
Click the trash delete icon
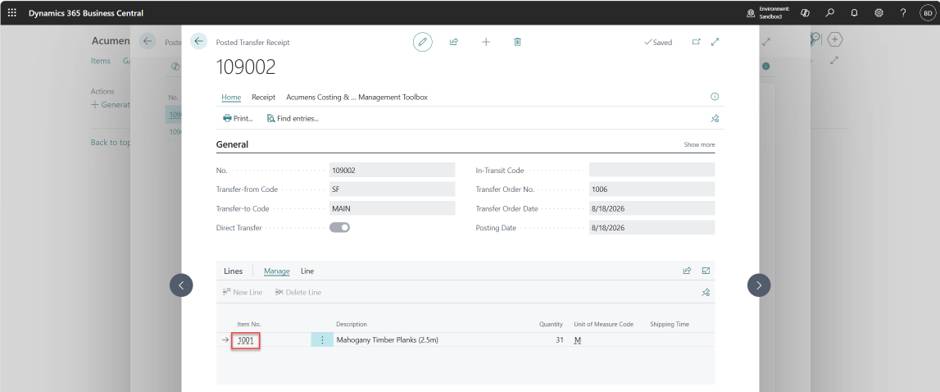click(517, 42)
